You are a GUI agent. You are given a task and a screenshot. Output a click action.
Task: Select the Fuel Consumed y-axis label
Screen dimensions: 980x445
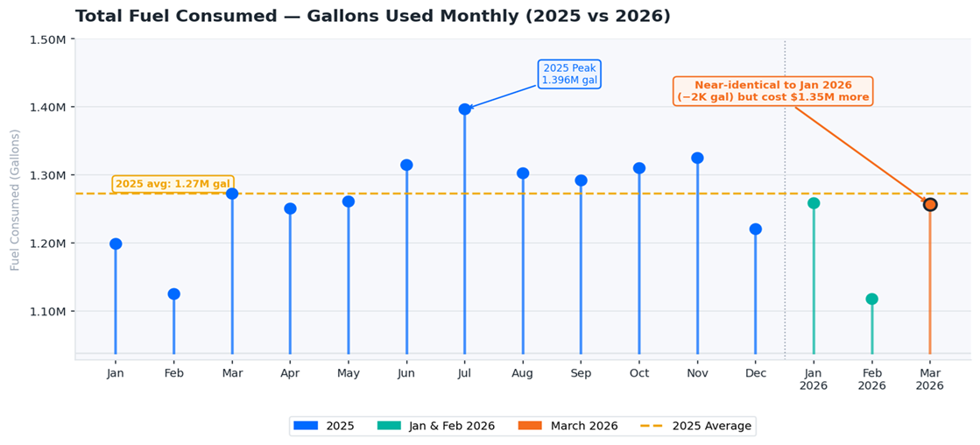pos(15,200)
